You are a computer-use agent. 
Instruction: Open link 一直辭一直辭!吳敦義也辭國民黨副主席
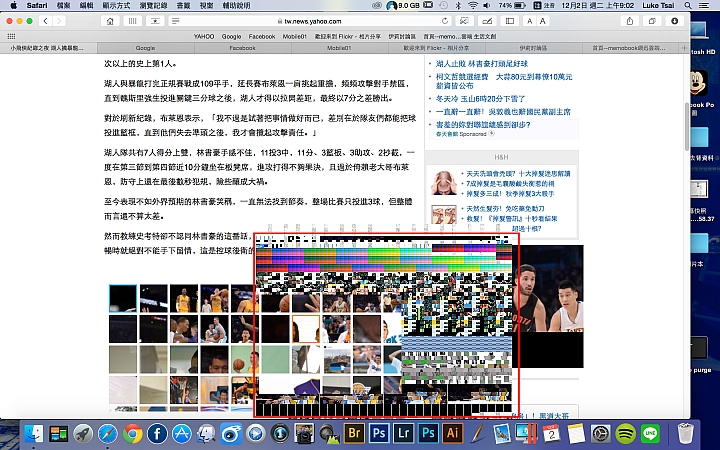503,111
